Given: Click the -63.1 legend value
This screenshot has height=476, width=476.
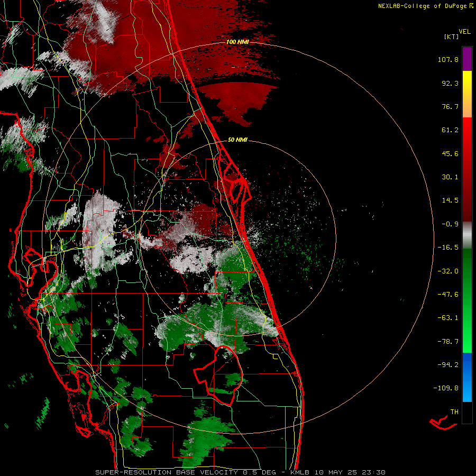Looking at the screenshot, I should pyautogui.click(x=448, y=318).
